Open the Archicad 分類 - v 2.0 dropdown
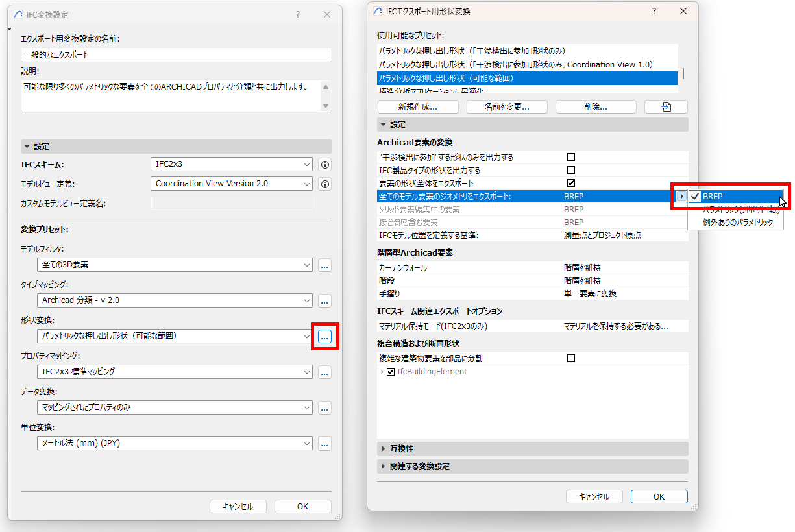The image size is (795, 532). click(175, 300)
